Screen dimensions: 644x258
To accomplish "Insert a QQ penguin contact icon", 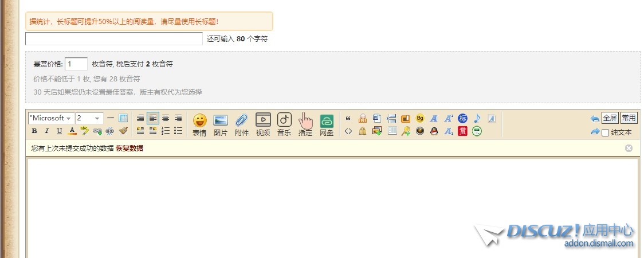I will pyautogui.click(x=434, y=131).
